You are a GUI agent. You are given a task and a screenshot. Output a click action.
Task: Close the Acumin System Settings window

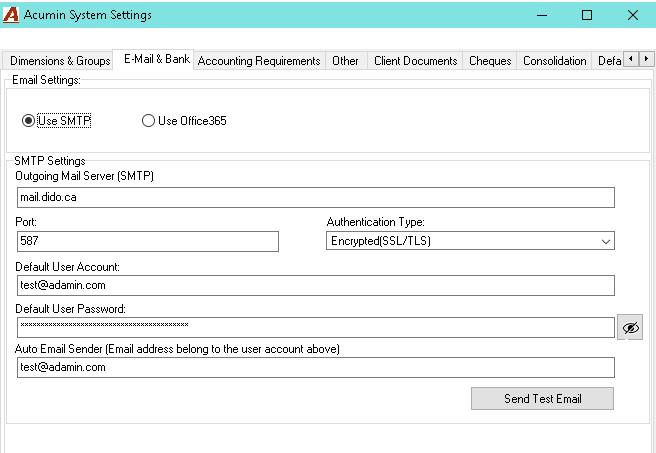click(633, 15)
